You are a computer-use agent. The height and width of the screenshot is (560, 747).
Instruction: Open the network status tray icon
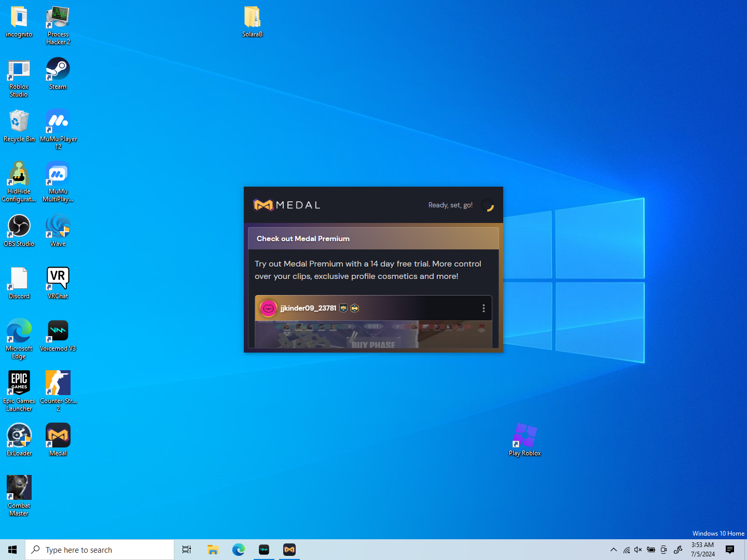[627, 550]
